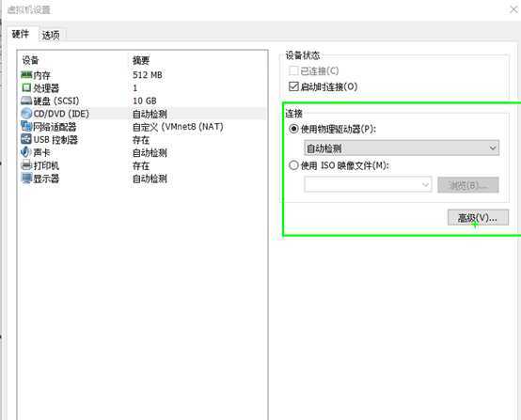The height and width of the screenshot is (420, 521).
Task: Select the 10 GB disk summary
Action: click(x=145, y=101)
